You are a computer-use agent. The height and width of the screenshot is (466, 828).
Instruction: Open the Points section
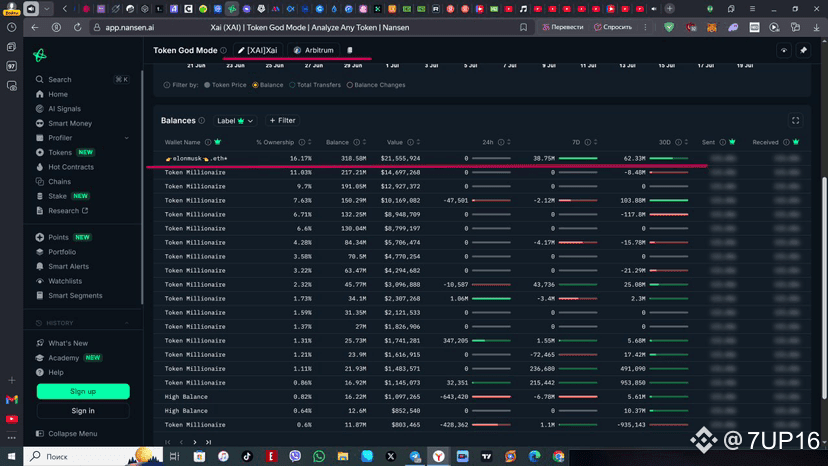pyautogui.click(x=58, y=237)
